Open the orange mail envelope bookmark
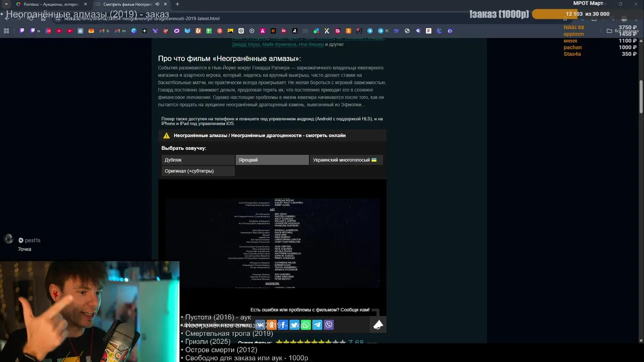The image size is (644, 362). (x=91, y=31)
